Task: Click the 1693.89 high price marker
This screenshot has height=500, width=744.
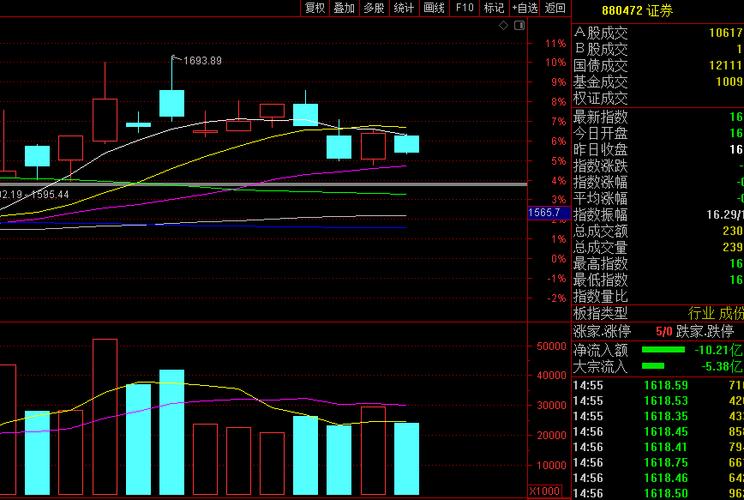Action: pyautogui.click(x=202, y=61)
